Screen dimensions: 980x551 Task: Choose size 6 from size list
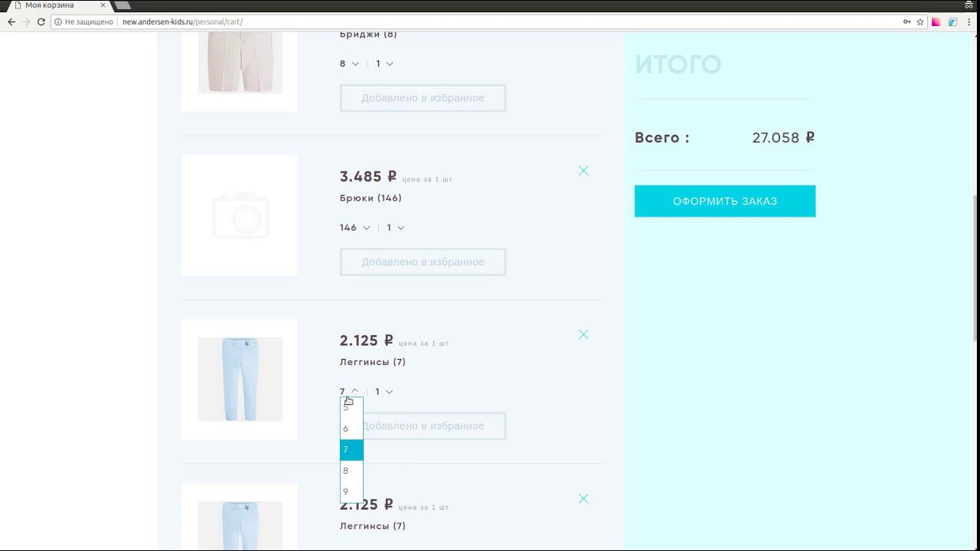[x=351, y=429]
